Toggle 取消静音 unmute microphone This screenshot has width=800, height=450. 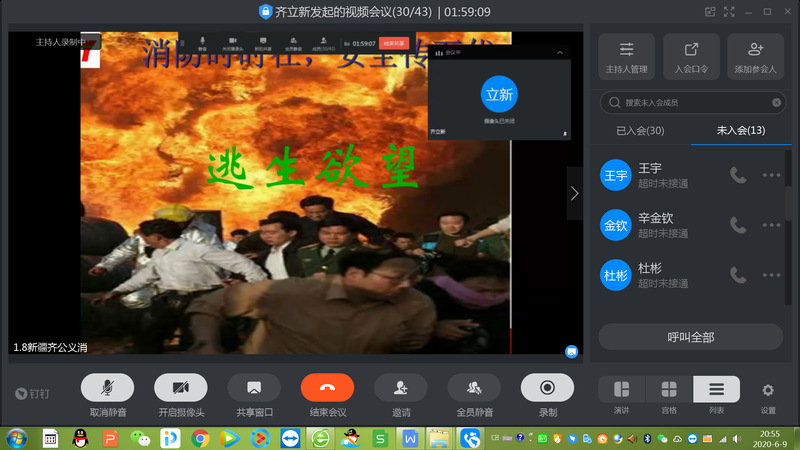(x=107, y=388)
